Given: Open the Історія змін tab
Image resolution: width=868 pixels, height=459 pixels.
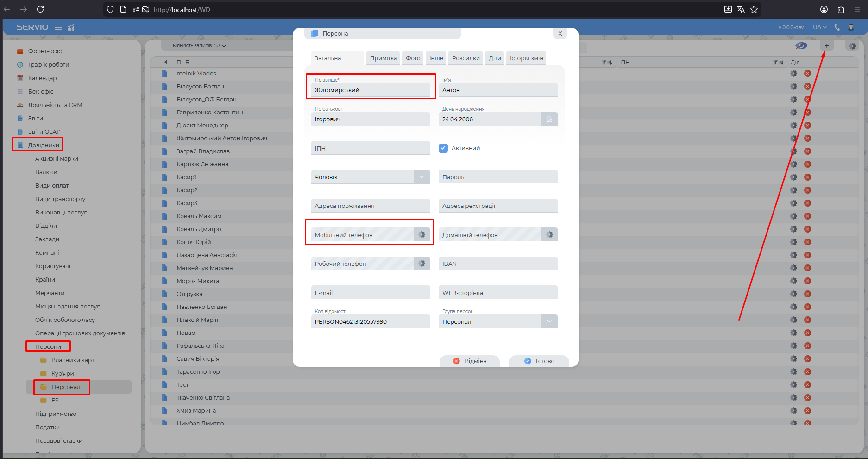Looking at the screenshot, I should pos(526,58).
